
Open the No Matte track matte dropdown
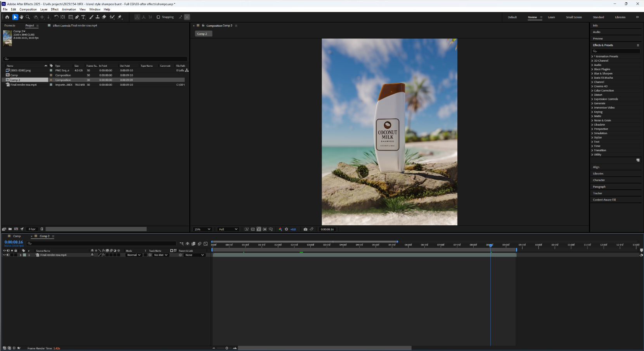161,255
